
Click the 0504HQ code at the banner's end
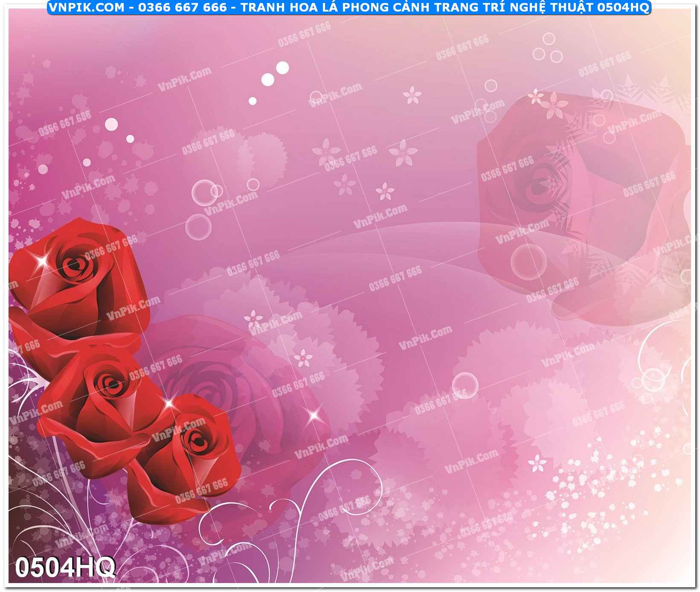(x=623, y=7)
